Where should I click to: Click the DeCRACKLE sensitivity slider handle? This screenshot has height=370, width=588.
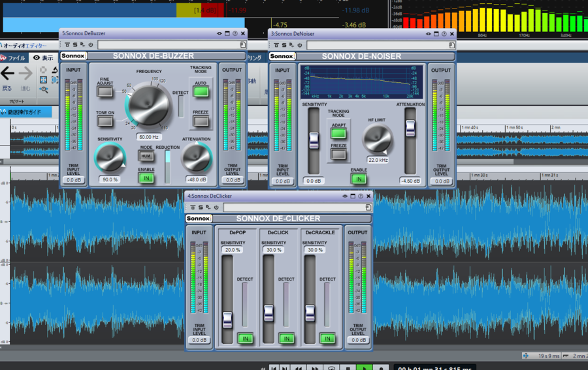(x=310, y=313)
